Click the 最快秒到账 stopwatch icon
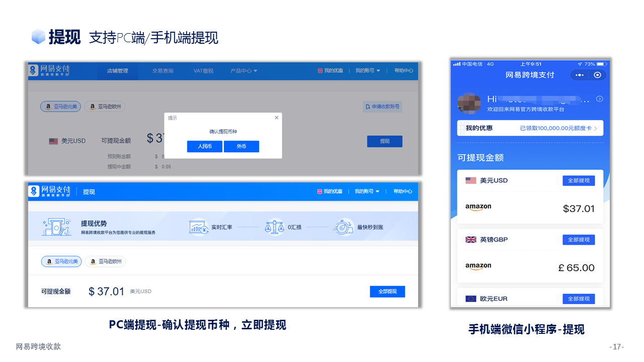 (x=343, y=227)
